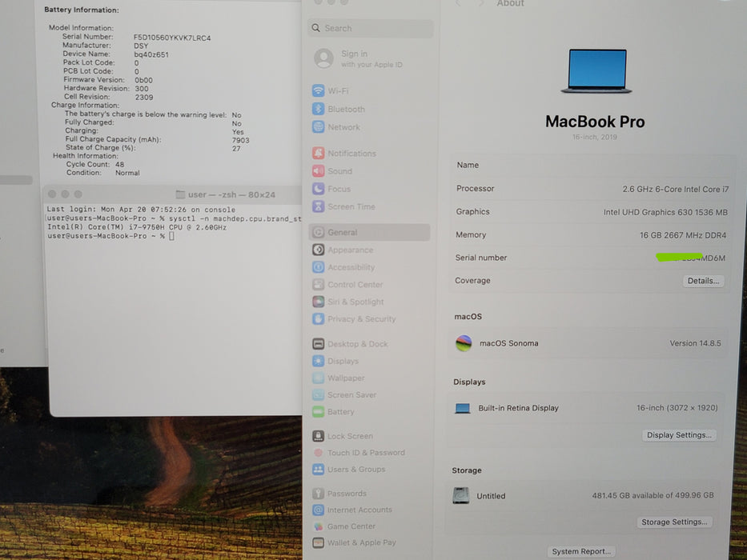747x560 pixels.
Task: Click the 16-inch (3072 × 1920) text
Action: pyautogui.click(x=677, y=408)
